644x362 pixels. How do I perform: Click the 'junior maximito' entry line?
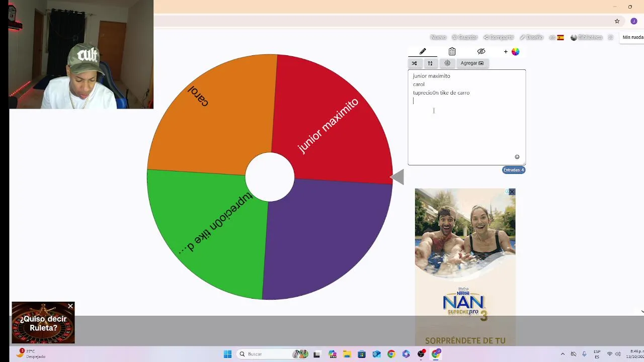coord(431,76)
